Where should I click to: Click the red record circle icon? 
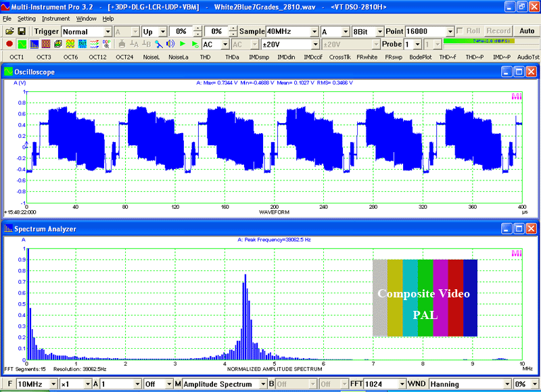click(x=9, y=44)
